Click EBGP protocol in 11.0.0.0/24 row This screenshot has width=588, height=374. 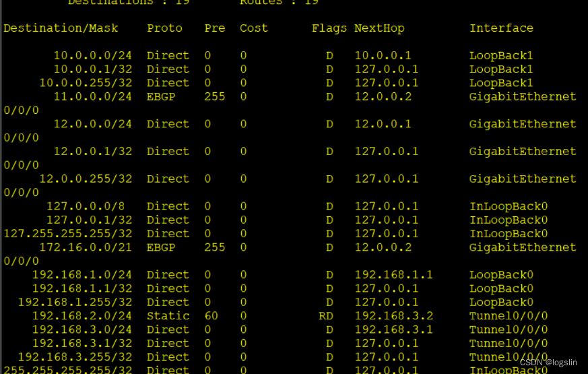pos(161,97)
